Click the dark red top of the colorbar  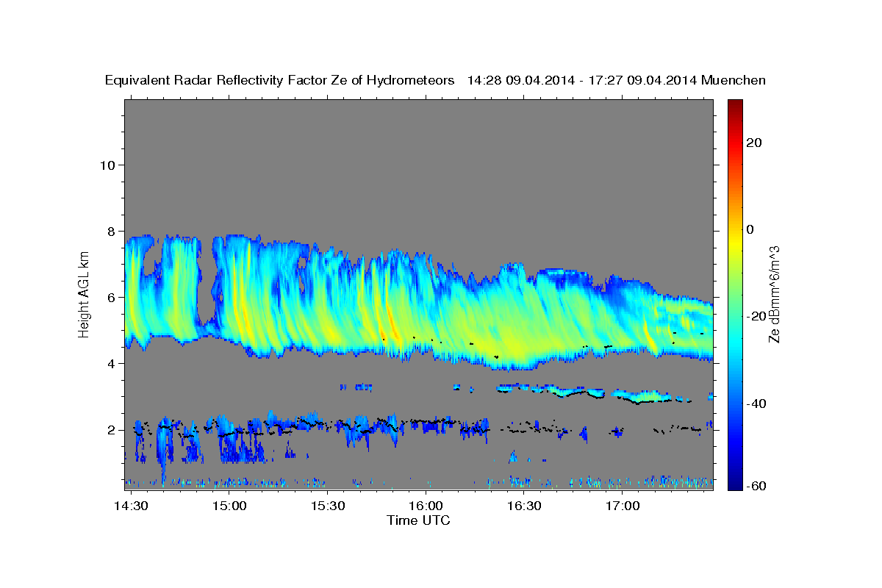(x=735, y=104)
